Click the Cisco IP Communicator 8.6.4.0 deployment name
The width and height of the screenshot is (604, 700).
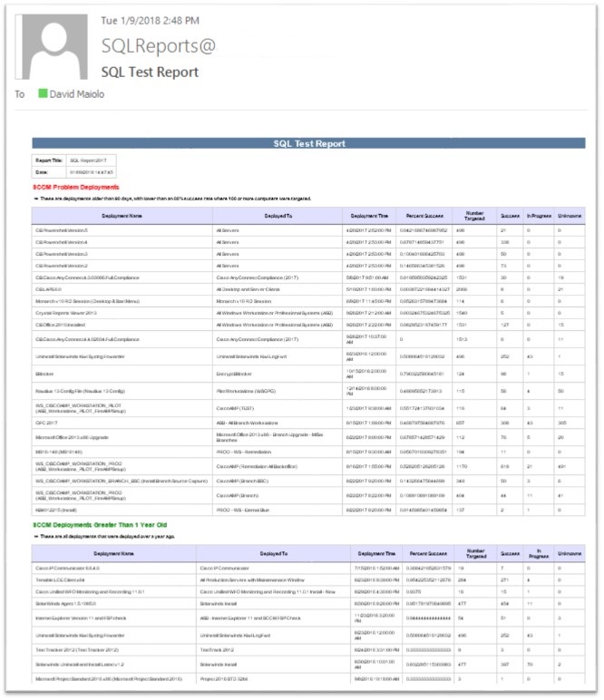coord(67,569)
